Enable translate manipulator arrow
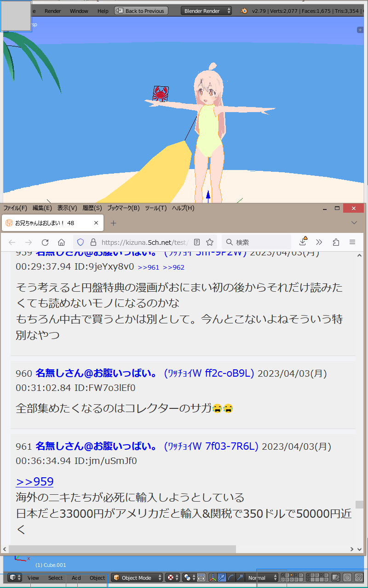This screenshot has height=588, width=368. tap(222, 577)
